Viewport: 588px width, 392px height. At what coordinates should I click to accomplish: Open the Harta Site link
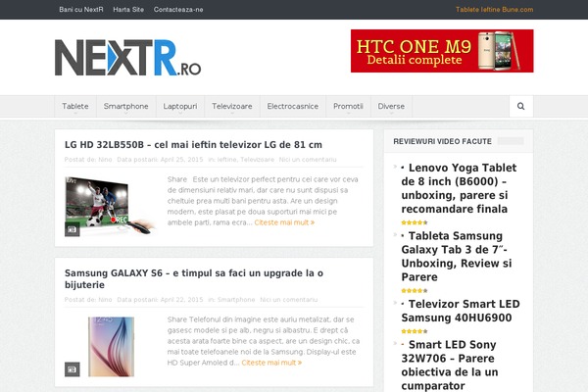[128, 10]
